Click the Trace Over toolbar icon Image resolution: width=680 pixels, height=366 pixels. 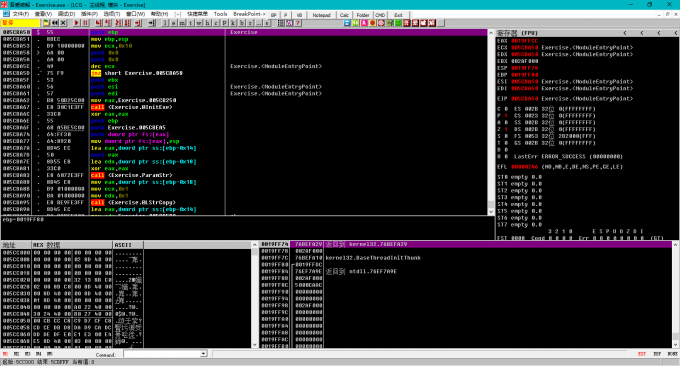(x=127, y=23)
